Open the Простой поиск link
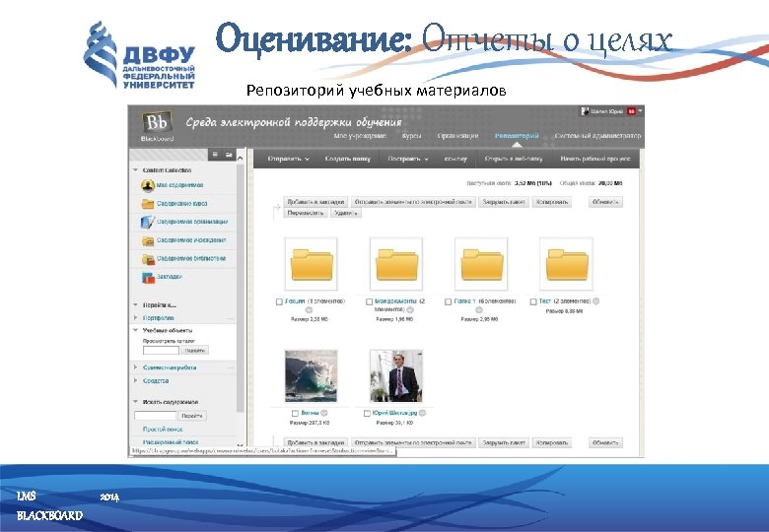Viewport: 769px width, 532px height. pos(163,430)
